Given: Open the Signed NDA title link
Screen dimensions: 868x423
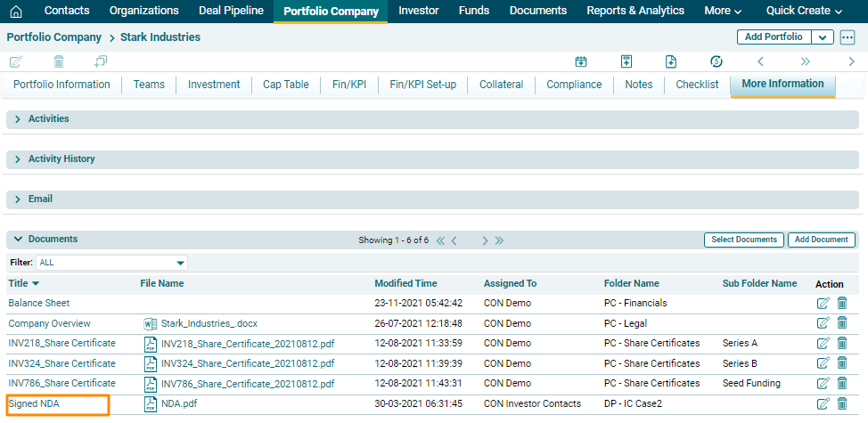Looking at the screenshot, I should (x=33, y=404).
